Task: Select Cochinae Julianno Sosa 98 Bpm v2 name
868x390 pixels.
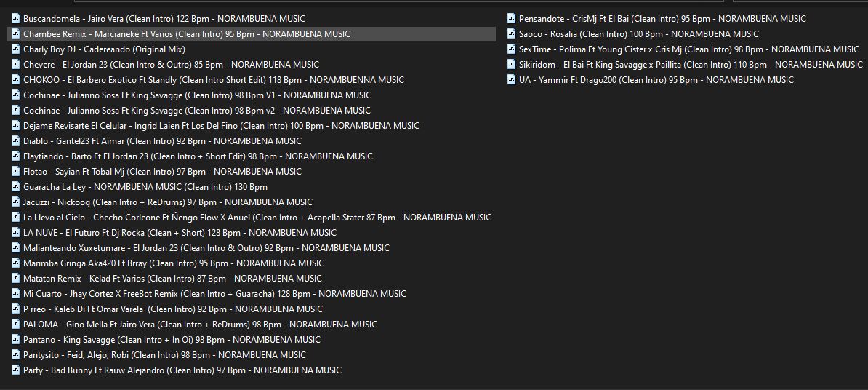Action: tap(197, 111)
